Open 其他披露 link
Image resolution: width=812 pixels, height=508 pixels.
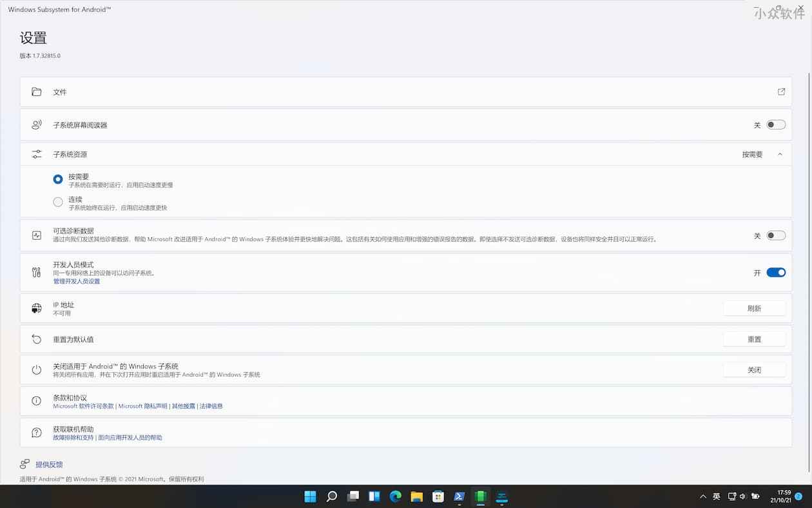[184, 406]
